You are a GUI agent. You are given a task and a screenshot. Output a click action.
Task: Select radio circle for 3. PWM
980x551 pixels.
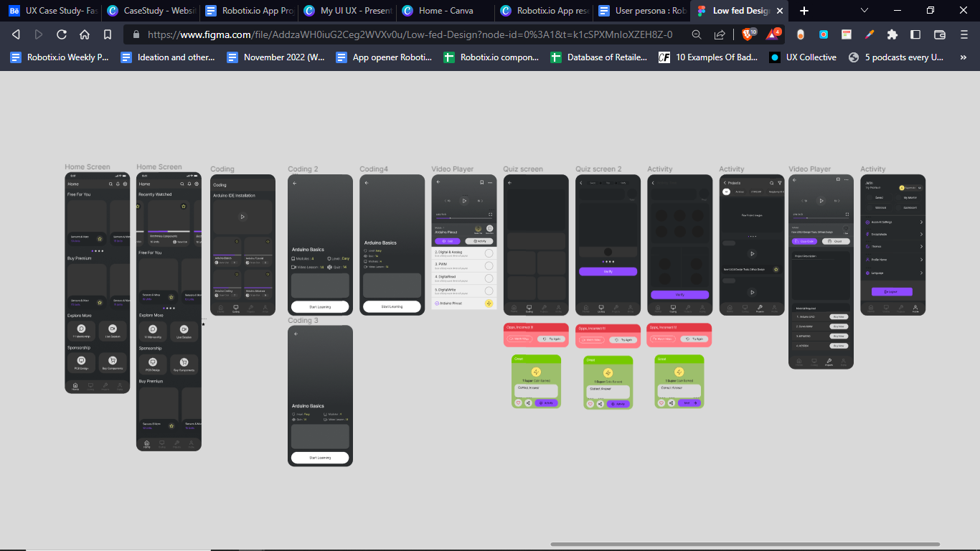point(489,265)
